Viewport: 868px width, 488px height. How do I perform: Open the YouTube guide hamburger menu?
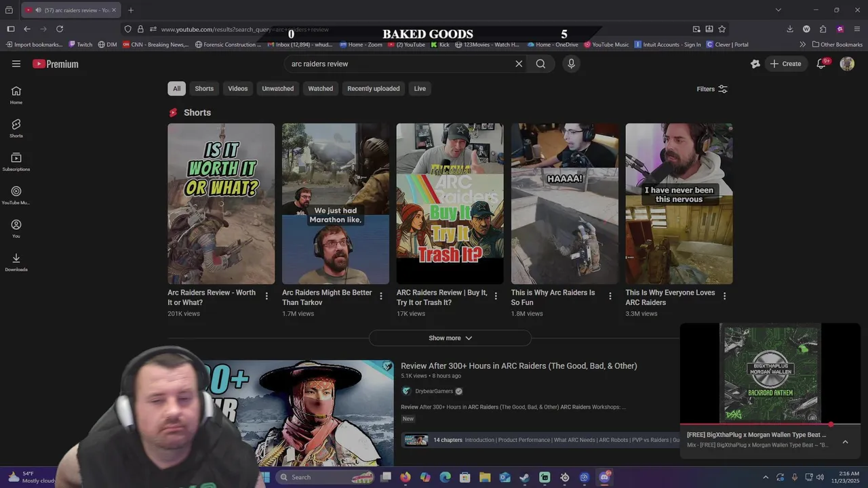pos(16,64)
